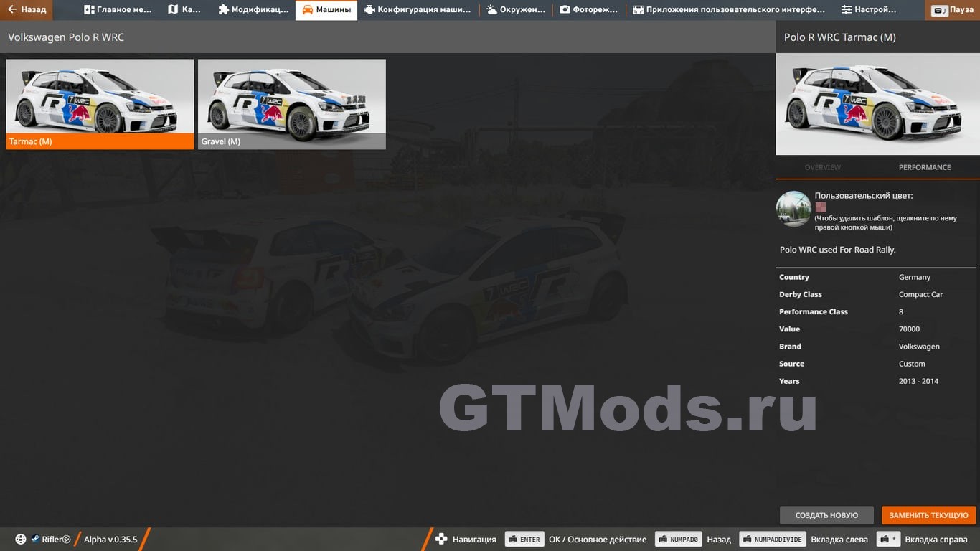Select the Машины car tab
The image size is (980, 551).
(x=326, y=10)
